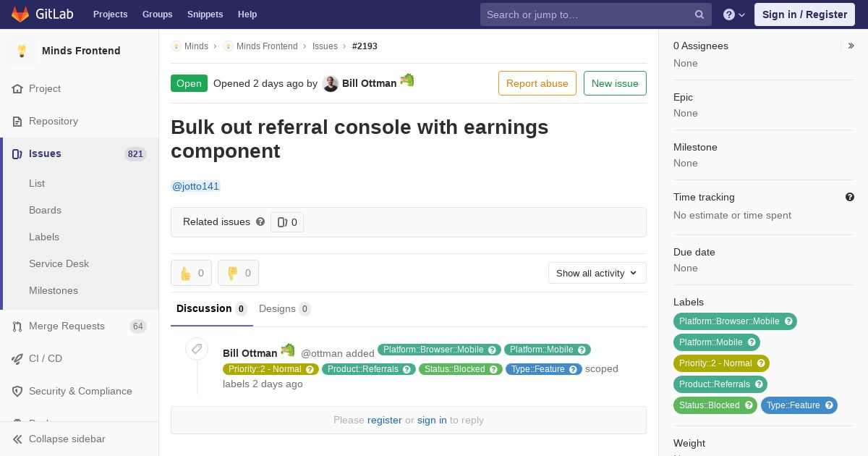Click the dragon emoji next to author name
This screenshot has height=456, width=868.
(407, 80)
